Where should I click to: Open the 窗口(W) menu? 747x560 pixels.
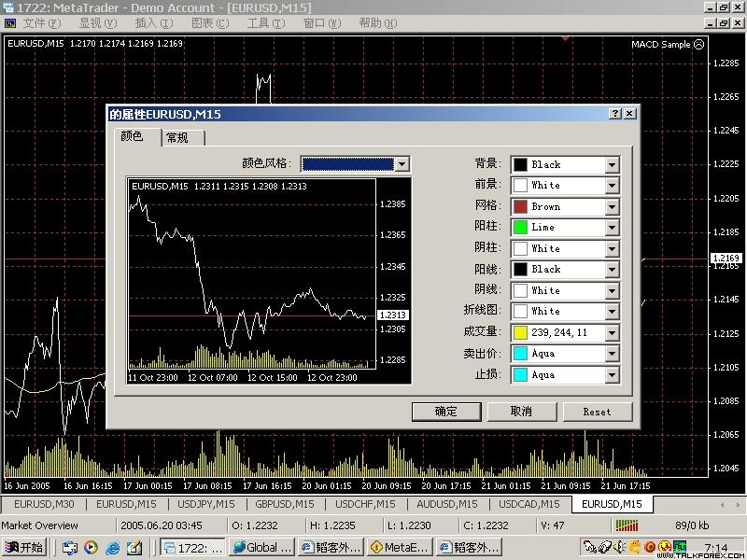coord(322,22)
